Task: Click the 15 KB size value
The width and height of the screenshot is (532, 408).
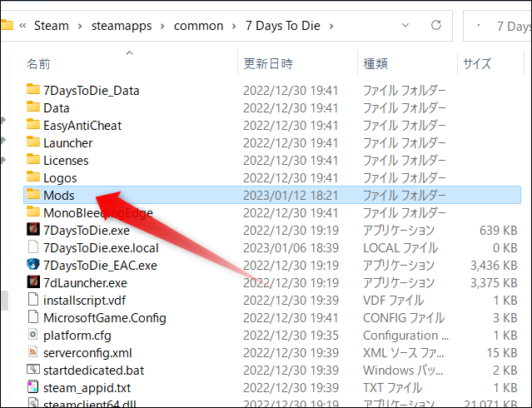Action: click(502, 353)
